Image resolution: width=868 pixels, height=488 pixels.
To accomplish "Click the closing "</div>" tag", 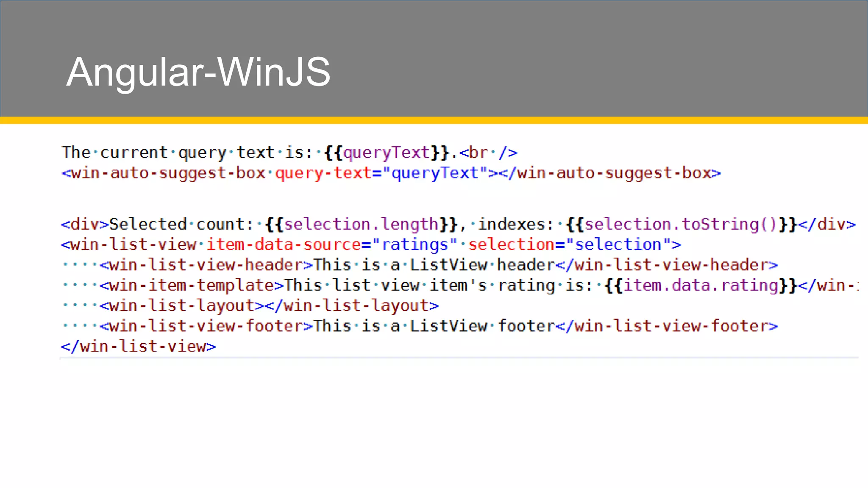I will [x=827, y=224].
